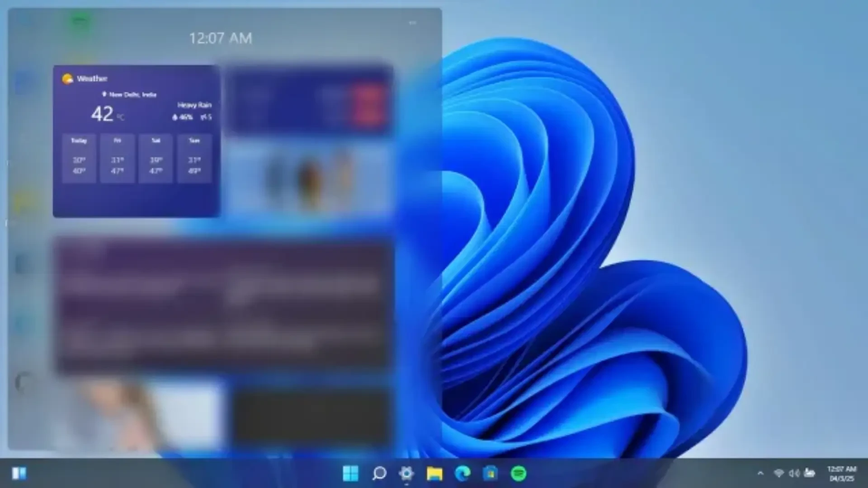Open File Explorer folder icon
Screen dimensions: 868x488
click(434, 473)
